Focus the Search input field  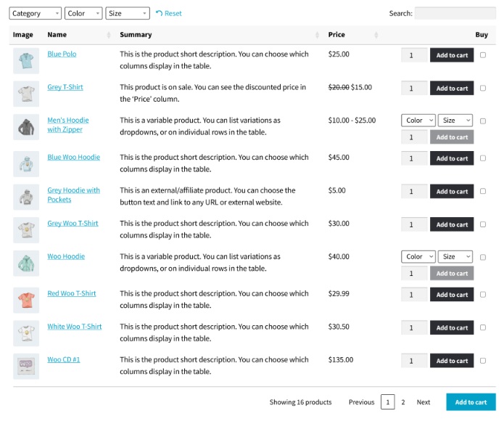(455, 13)
